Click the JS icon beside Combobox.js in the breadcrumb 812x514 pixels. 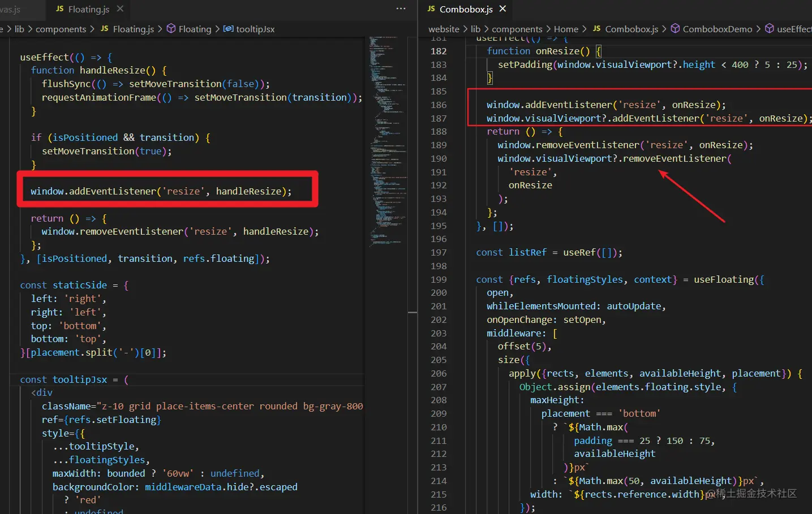(596, 29)
